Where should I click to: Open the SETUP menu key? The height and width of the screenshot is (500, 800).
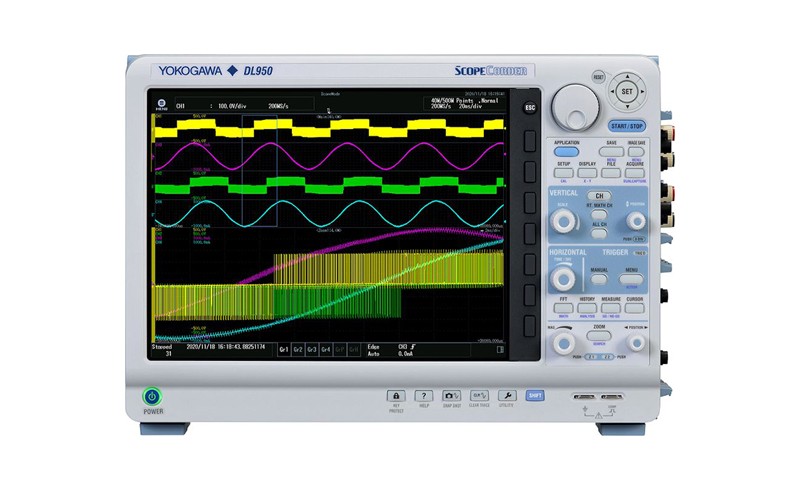click(x=564, y=173)
